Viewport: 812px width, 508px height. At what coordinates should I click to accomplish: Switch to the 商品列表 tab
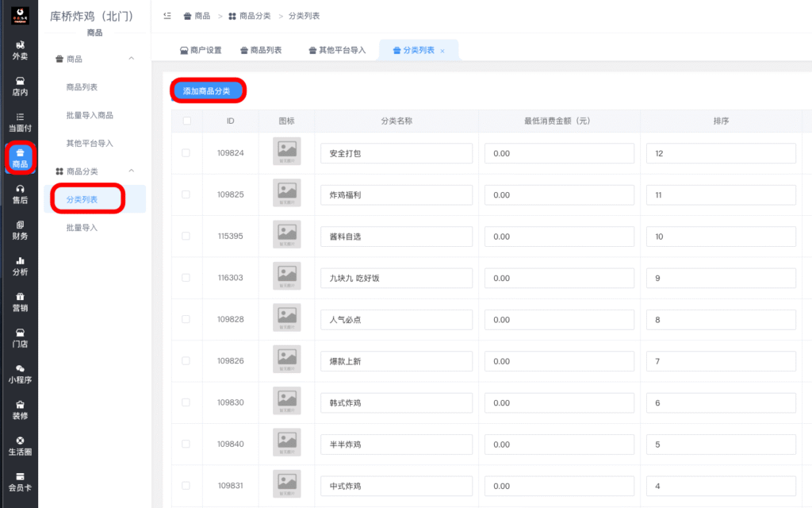(262, 49)
